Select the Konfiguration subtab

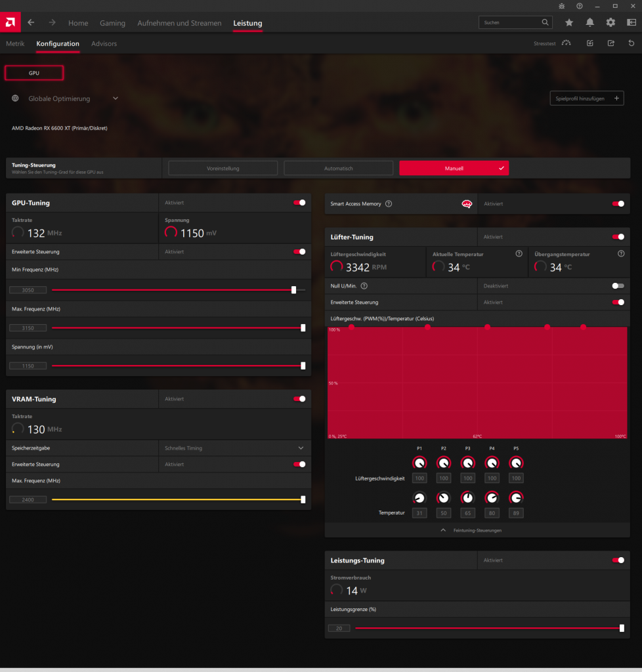pos(57,44)
